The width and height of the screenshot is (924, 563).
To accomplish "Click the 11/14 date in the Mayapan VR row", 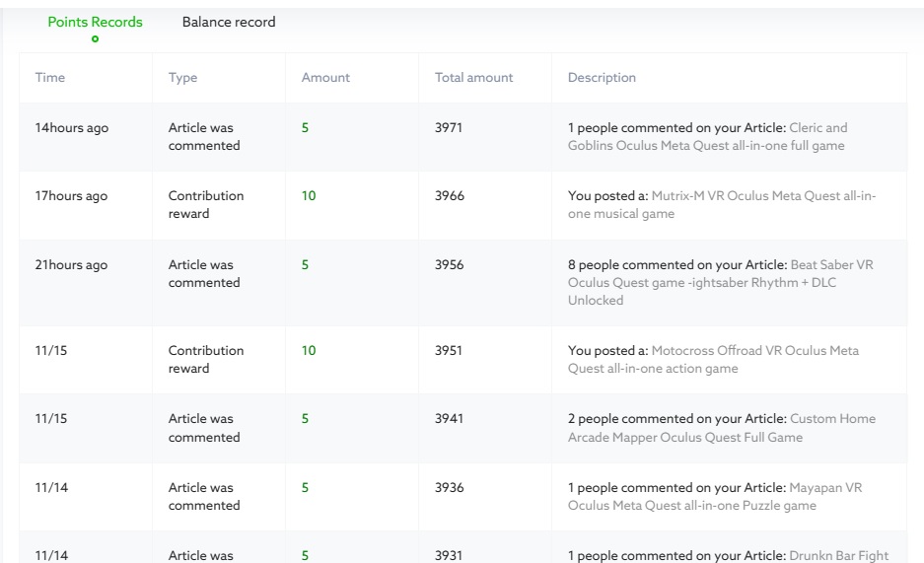I will click(x=51, y=488).
